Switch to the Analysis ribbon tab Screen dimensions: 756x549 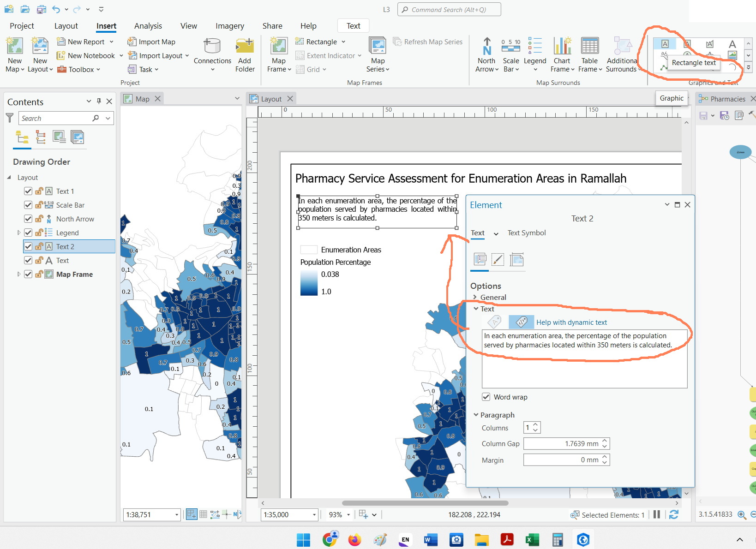pos(148,26)
